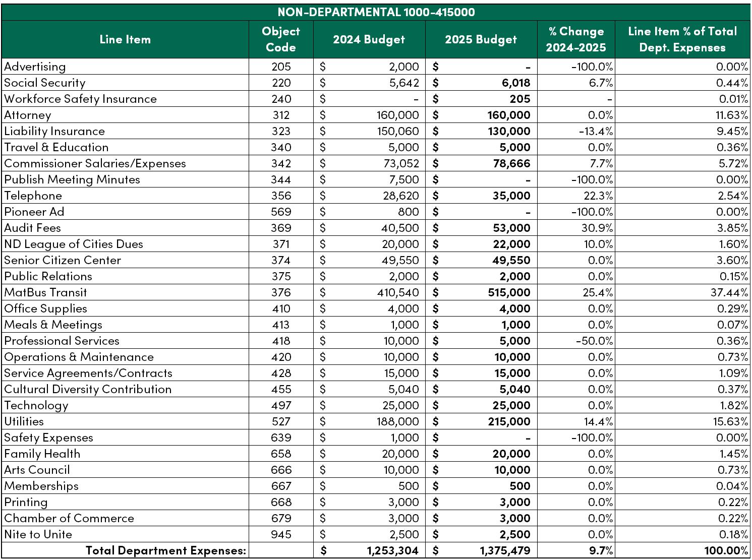
Task: Select the '2024 Budget' column header
Action: 369,39
